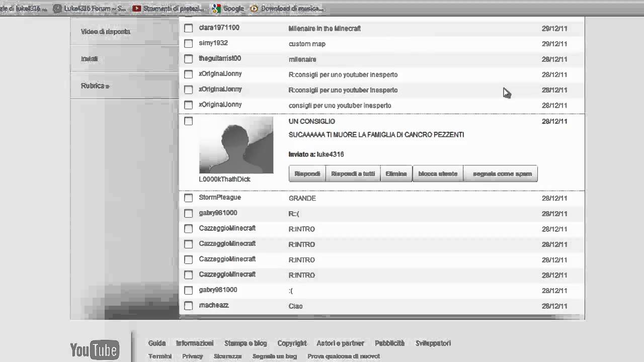Viewport: 644px width, 362px height.
Task: Open the L0000kThathDick username link
Action: 224,179
